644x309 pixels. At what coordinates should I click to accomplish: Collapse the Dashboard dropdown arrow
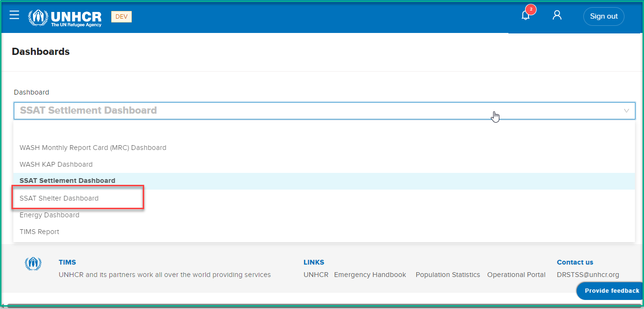point(626,111)
